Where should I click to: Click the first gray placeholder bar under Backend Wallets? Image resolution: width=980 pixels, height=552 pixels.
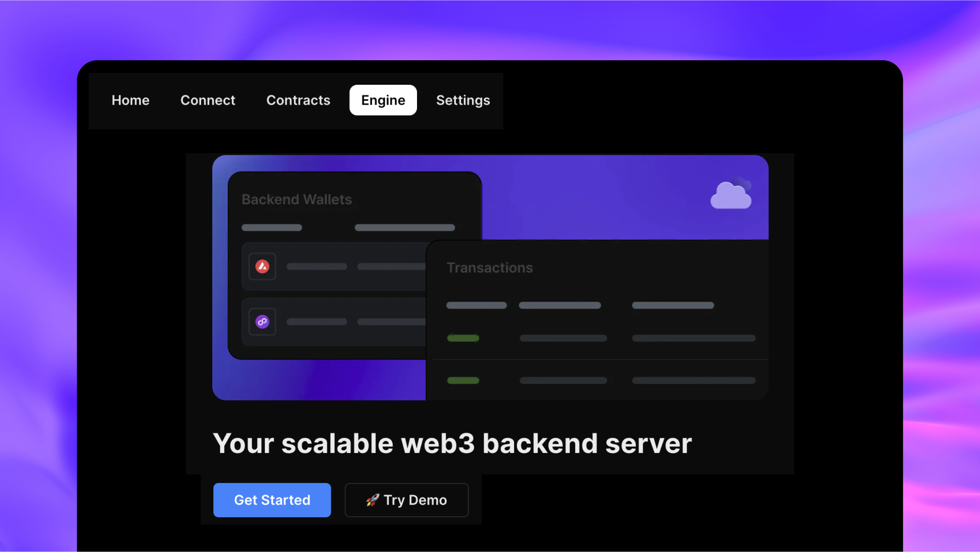[x=272, y=227]
